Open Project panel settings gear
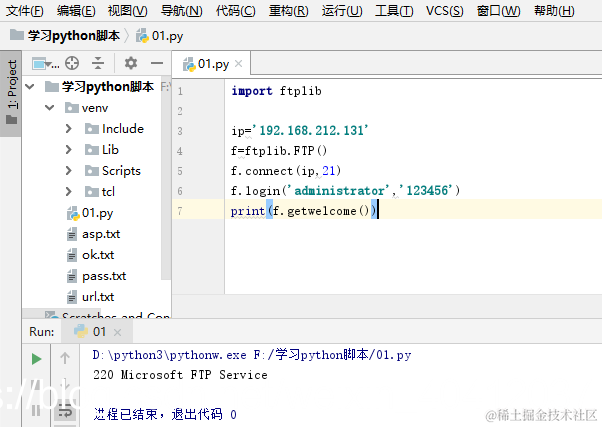 pos(131,63)
